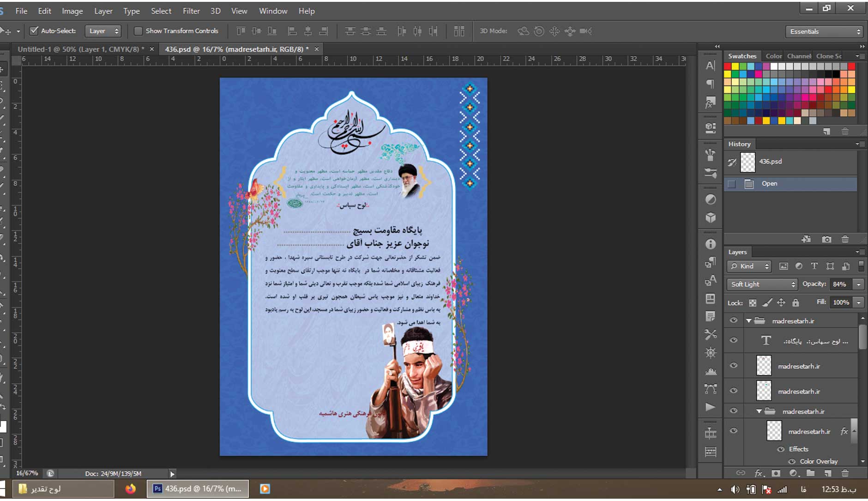
Task: Click Align top edges icon in options bar
Action: pos(241,31)
